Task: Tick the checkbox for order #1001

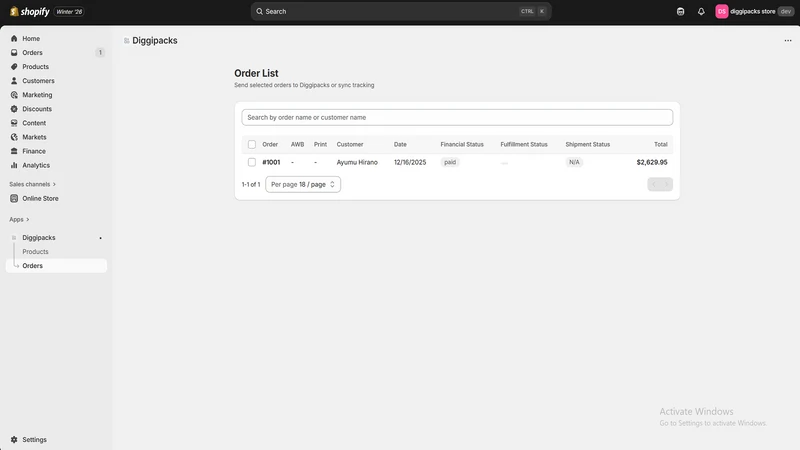Action: [x=252, y=162]
